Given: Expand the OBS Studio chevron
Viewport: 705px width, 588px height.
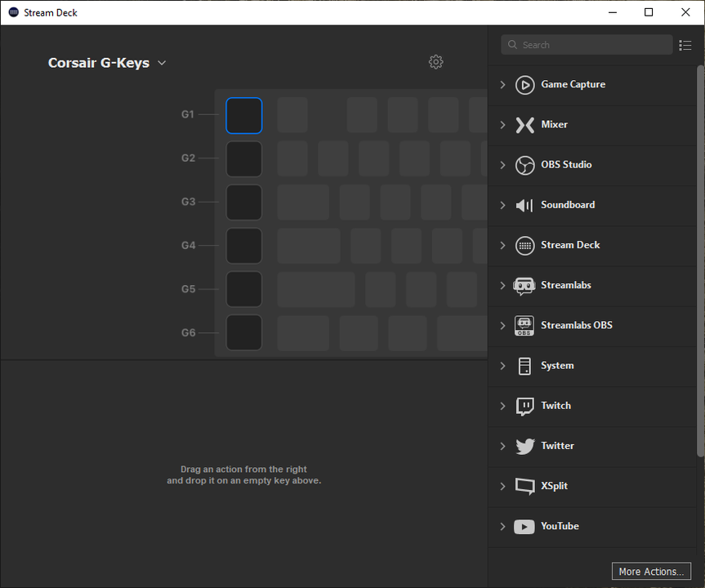Looking at the screenshot, I should [x=502, y=165].
